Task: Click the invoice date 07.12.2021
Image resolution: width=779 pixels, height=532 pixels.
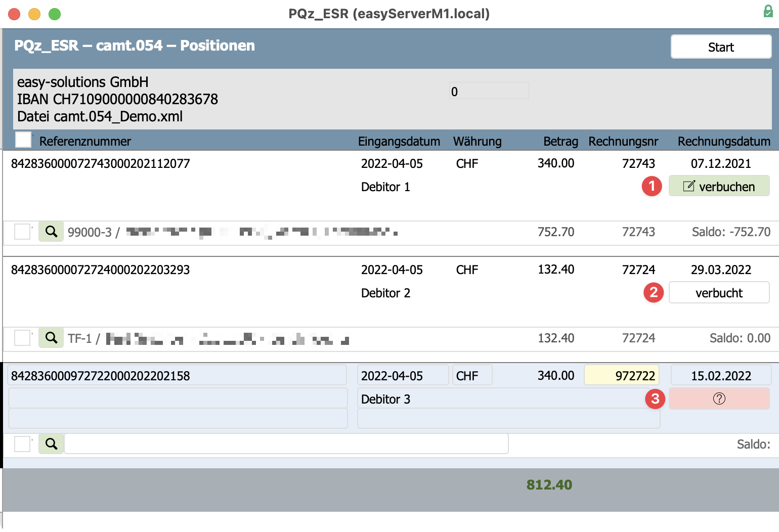Action: pos(721,163)
